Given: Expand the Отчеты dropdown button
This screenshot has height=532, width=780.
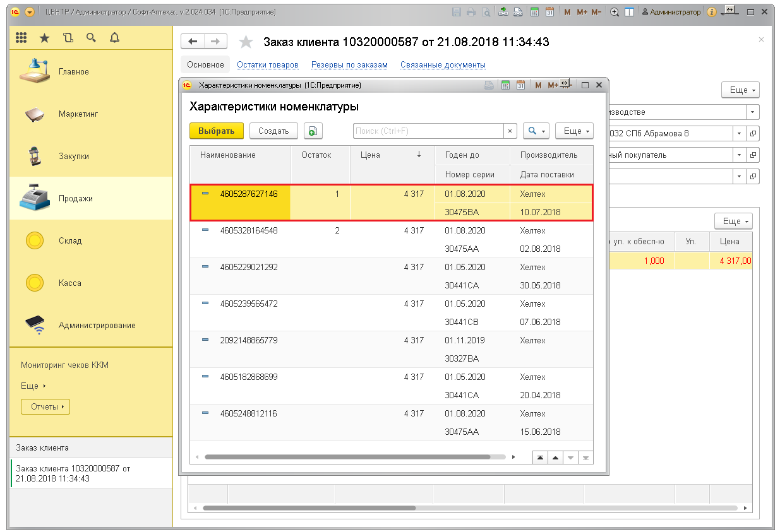Looking at the screenshot, I should tap(45, 407).
